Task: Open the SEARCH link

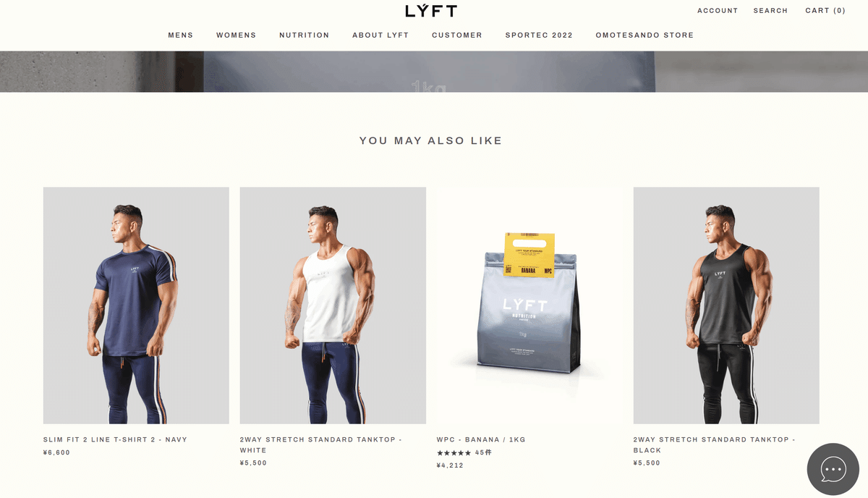Action: [770, 10]
